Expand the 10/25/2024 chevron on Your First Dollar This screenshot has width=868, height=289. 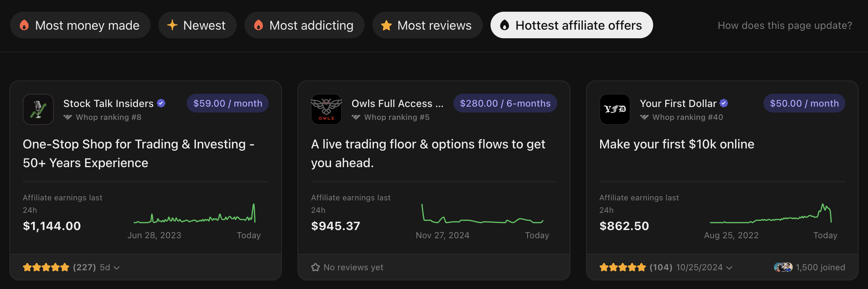[x=730, y=268]
